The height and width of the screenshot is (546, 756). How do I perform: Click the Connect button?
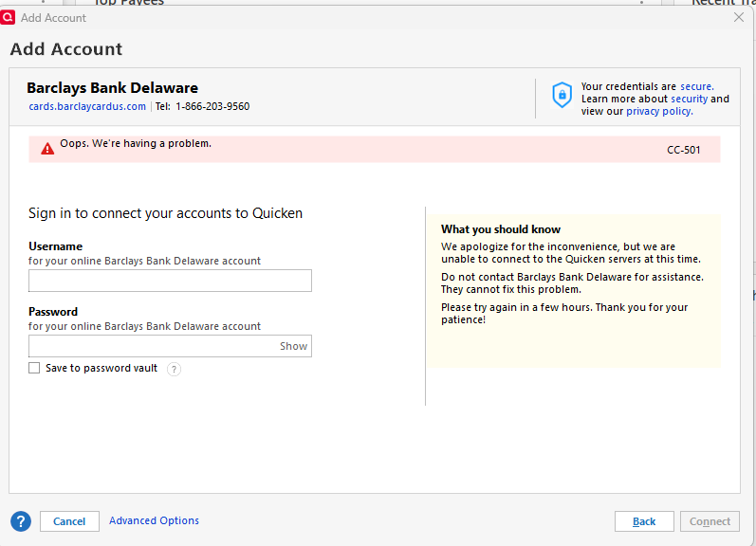[710, 521]
